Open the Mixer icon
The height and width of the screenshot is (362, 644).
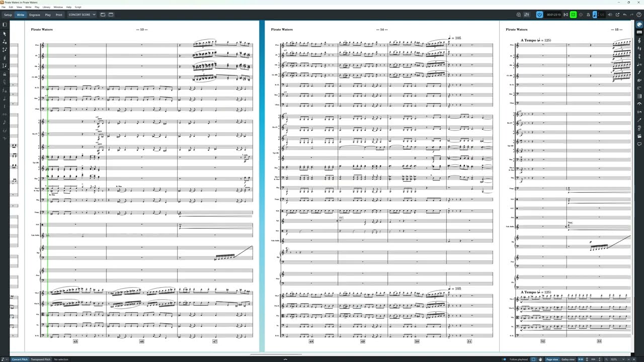point(527,15)
